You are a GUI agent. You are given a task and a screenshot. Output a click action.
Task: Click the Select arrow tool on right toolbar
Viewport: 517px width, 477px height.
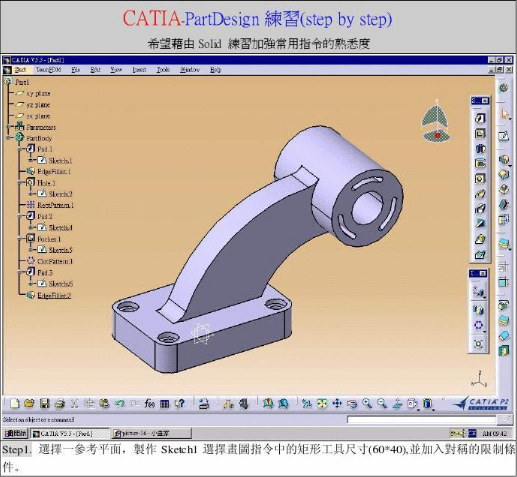pyautogui.click(x=504, y=114)
